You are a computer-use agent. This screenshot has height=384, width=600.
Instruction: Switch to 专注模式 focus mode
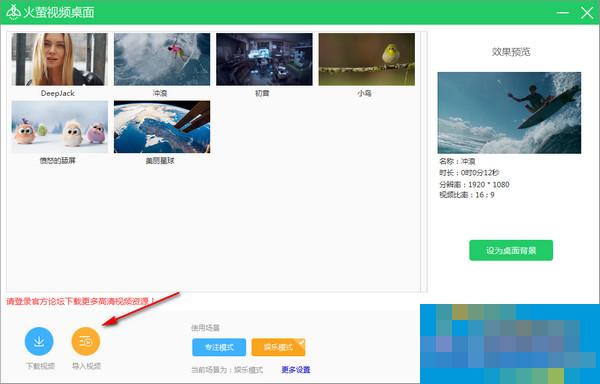coord(219,347)
